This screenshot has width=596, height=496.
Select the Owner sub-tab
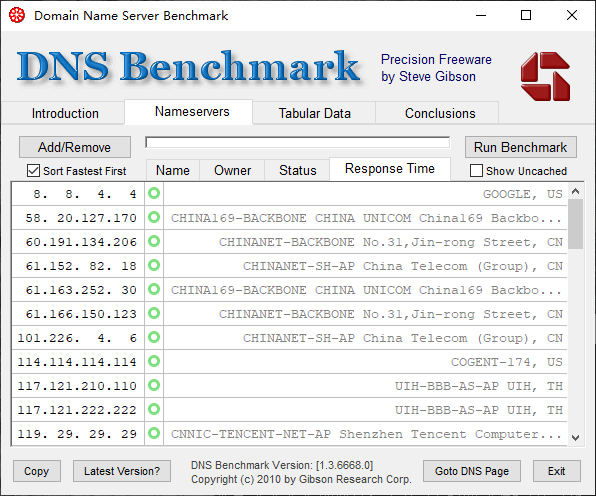(232, 170)
